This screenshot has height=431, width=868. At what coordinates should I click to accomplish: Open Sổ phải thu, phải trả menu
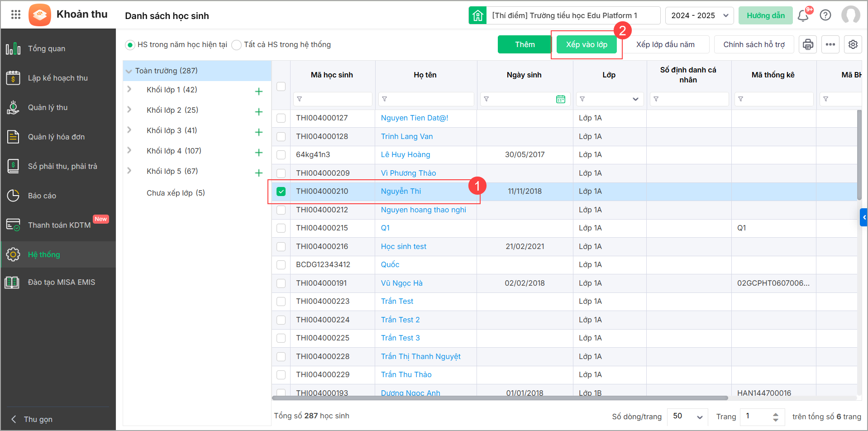(58, 166)
